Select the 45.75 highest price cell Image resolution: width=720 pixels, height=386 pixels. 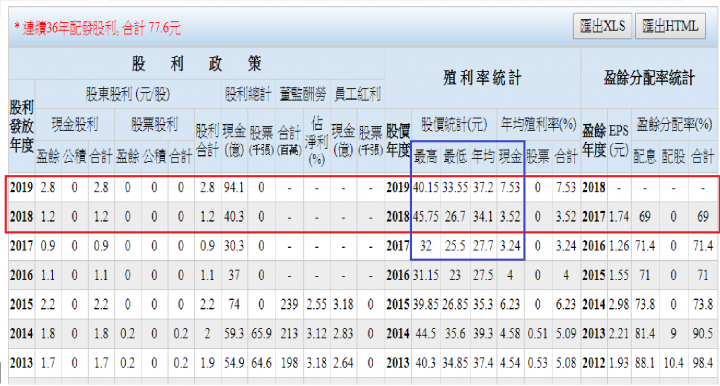click(426, 216)
